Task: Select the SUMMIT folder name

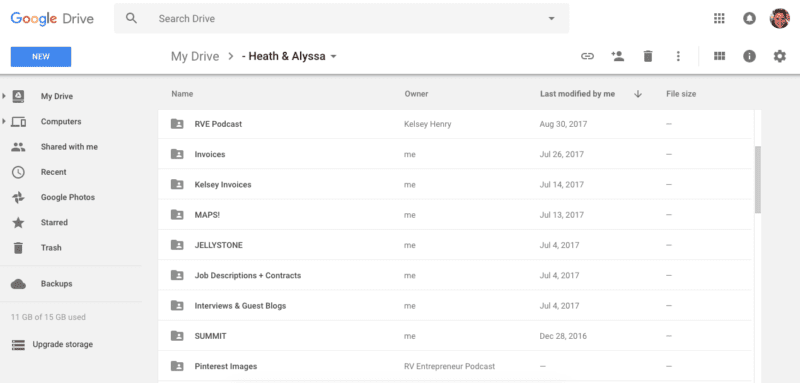Action: (x=211, y=336)
